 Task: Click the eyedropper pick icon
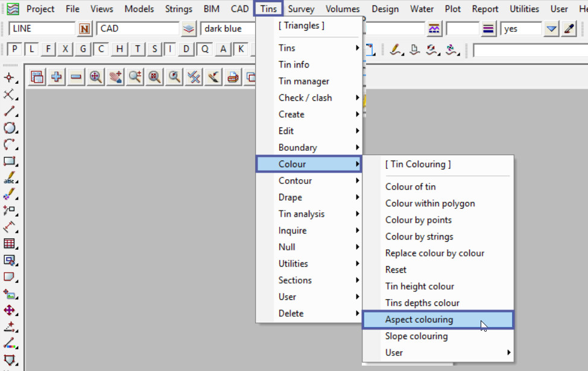coord(569,29)
